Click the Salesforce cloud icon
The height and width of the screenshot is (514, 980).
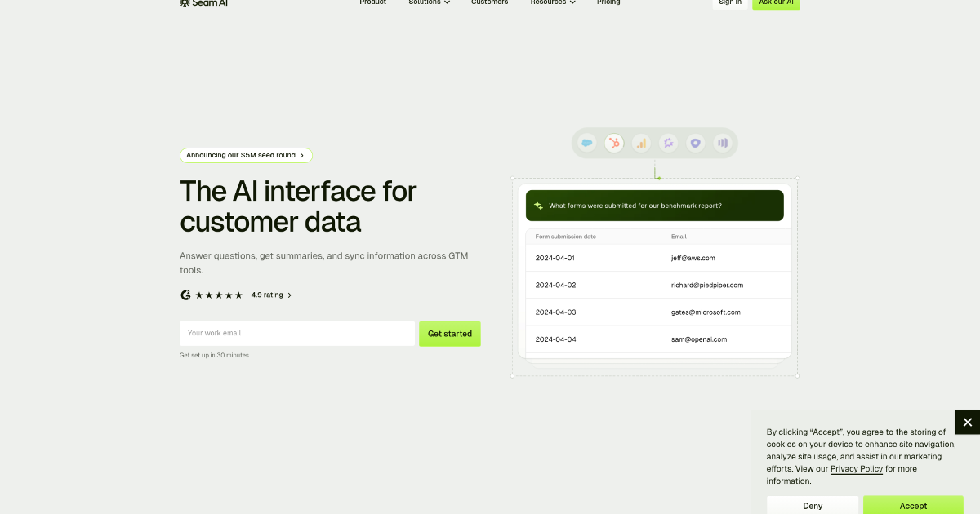click(x=586, y=143)
